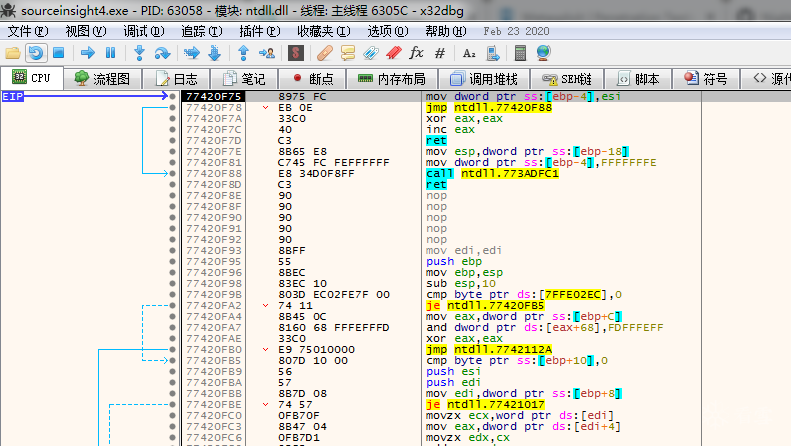
Task: Switch to the 内存布局 tab
Action: pos(391,79)
